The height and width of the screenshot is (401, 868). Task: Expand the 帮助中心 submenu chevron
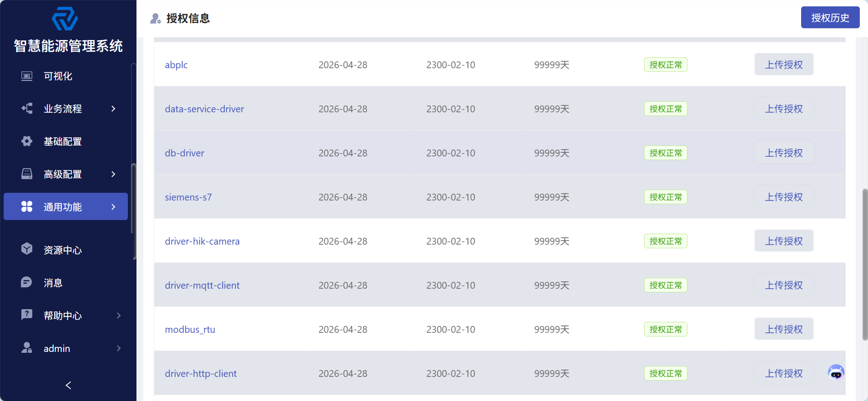(x=119, y=316)
